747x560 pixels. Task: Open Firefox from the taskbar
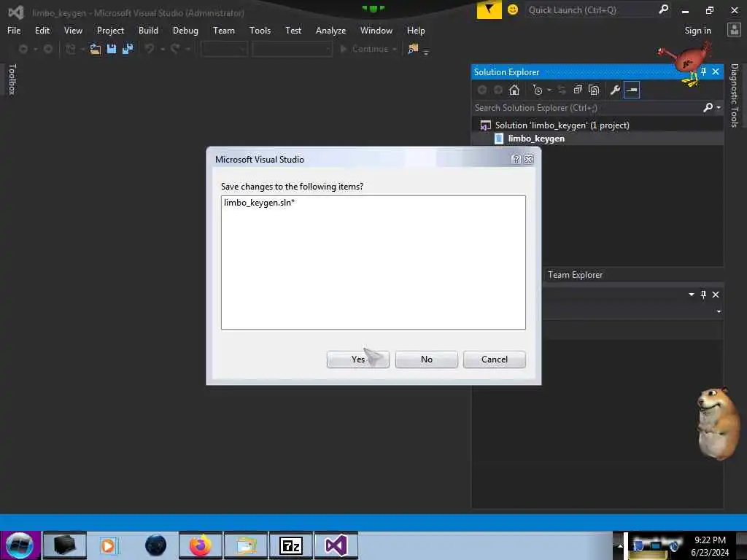pos(200,545)
